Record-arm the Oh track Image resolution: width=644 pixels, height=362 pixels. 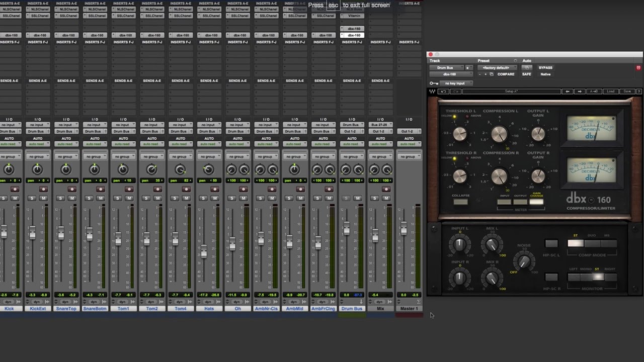(243, 189)
